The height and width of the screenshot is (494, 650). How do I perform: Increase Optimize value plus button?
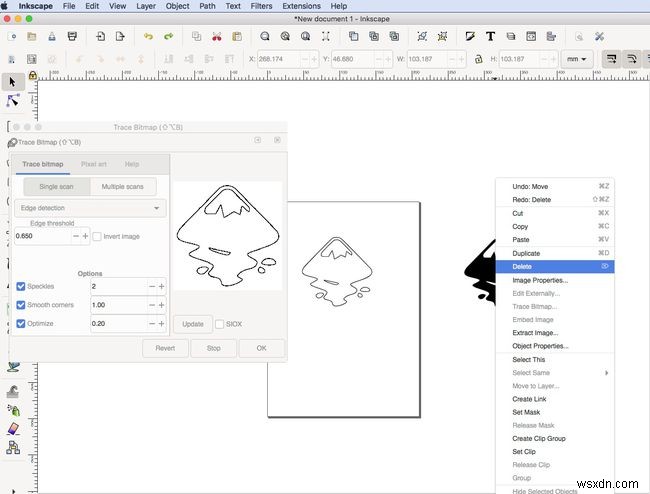(161, 324)
